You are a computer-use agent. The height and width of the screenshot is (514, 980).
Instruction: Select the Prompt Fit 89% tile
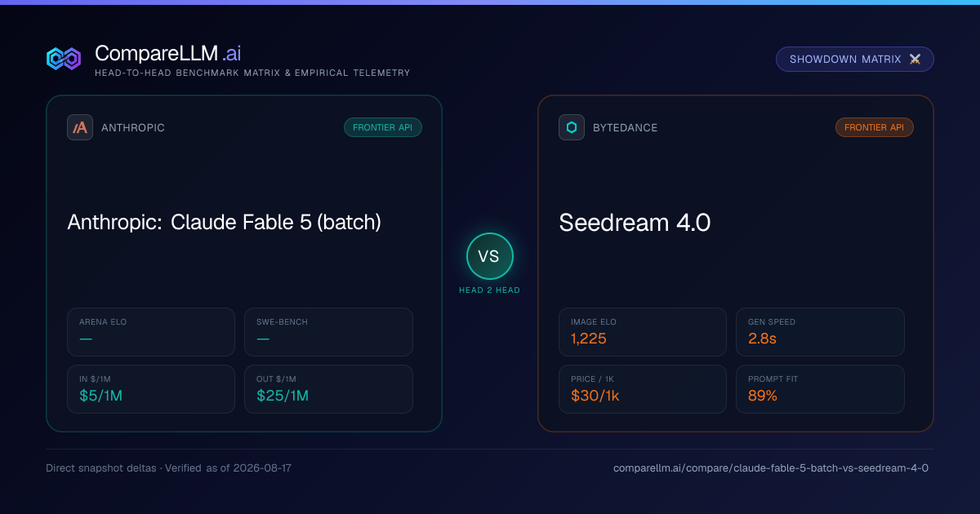coord(820,389)
